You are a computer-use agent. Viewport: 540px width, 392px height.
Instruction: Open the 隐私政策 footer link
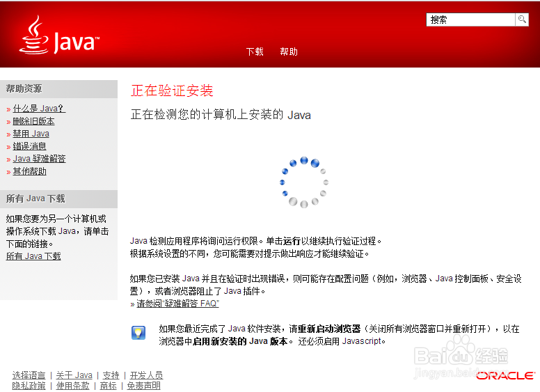(29, 386)
